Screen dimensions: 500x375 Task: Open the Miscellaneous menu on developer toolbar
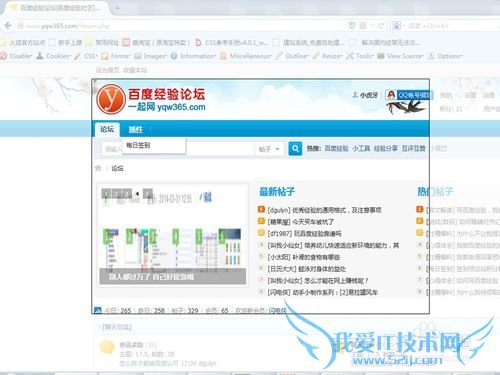[246, 56]
